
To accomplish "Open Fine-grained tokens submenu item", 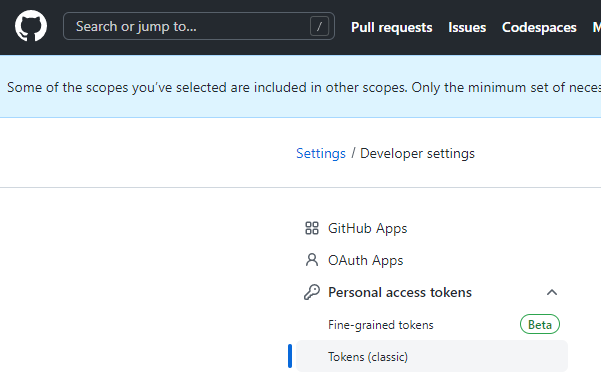I will click(x=381, y=325).
